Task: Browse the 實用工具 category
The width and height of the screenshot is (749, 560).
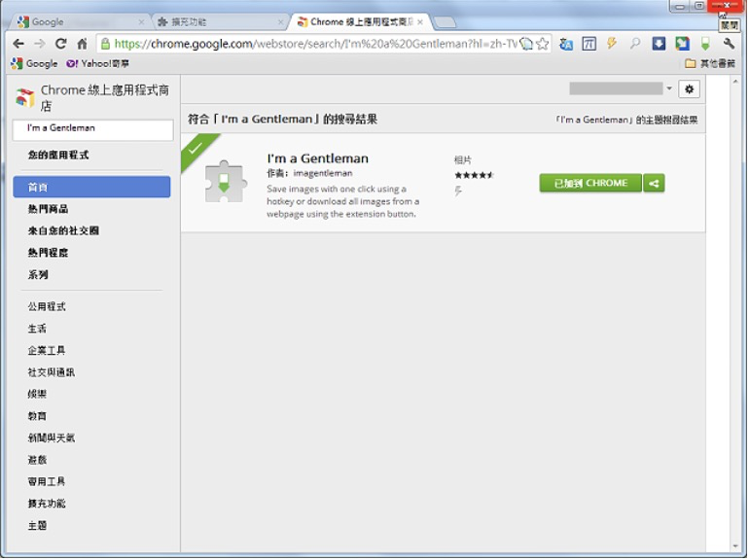Action: (47, 482)
